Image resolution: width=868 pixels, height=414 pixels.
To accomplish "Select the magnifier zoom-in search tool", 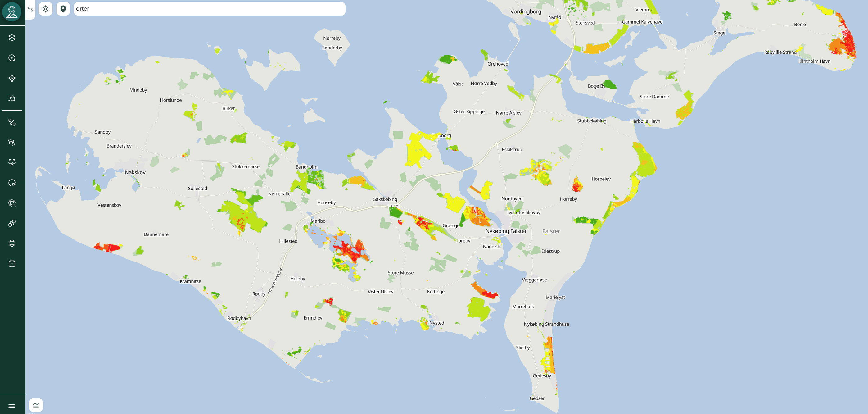I will (12, 58).
